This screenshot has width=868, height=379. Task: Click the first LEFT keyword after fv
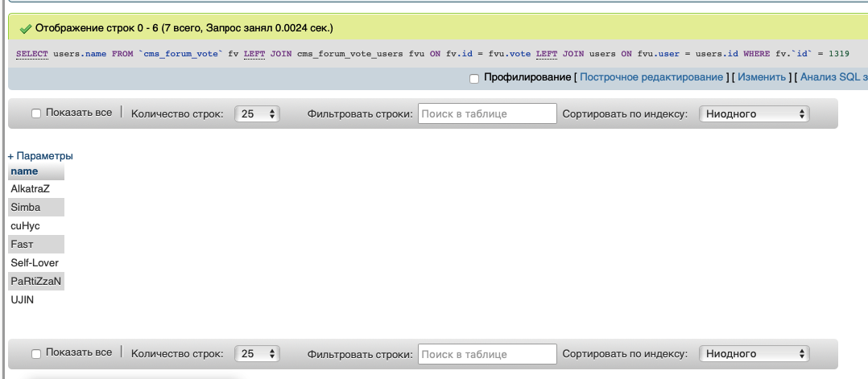click(254, 54)
